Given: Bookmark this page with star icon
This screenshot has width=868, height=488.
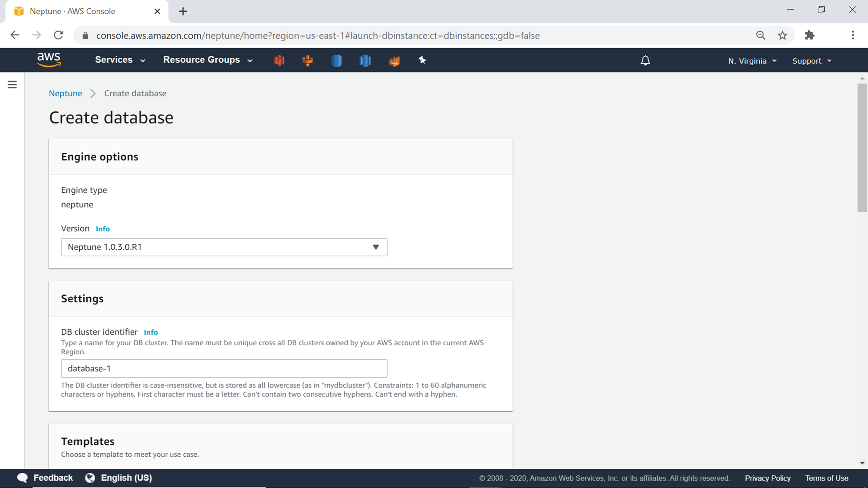Looking at the screenshot, I should coord(783,36).
